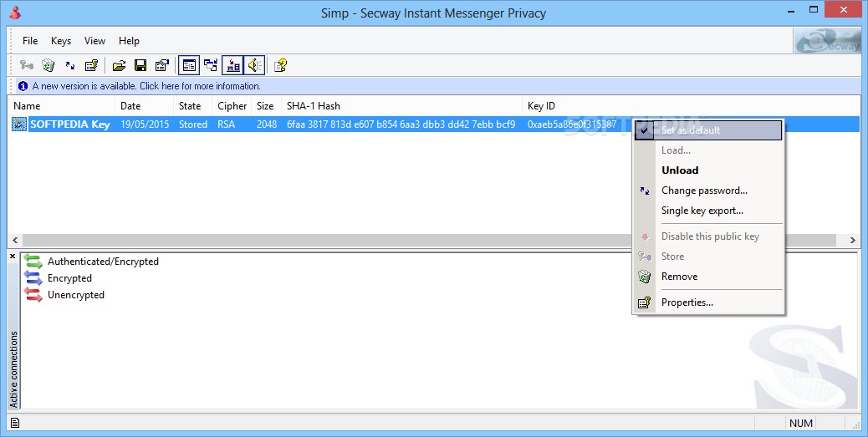Click the green Authenticated/Encrypted arrows icon

coord(33,261)
